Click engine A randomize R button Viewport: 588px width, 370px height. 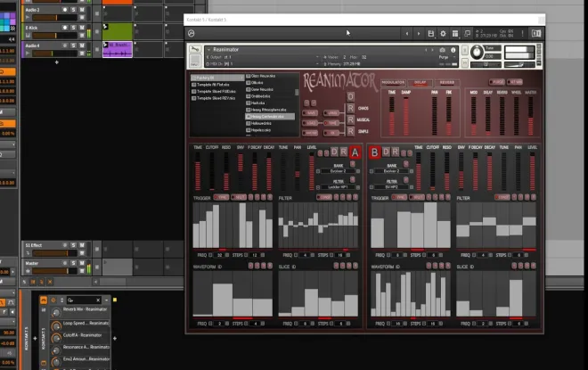tap(343, 152)
